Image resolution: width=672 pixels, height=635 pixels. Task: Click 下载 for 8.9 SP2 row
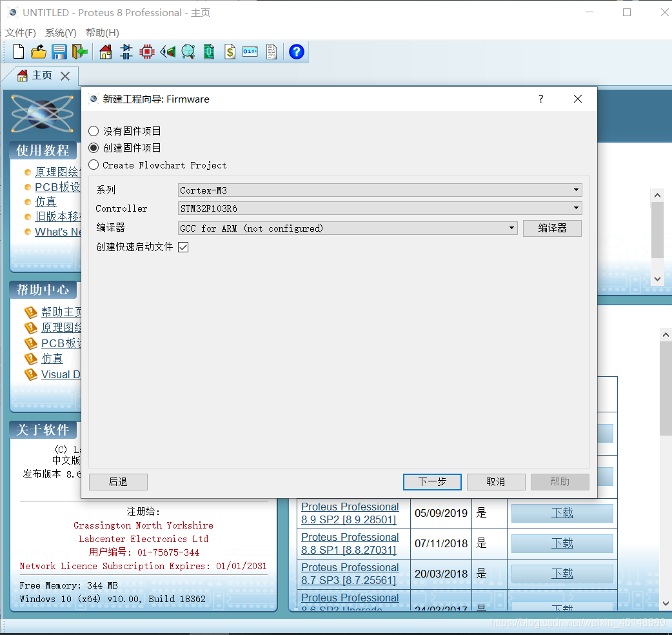click(x=562, y=513)
